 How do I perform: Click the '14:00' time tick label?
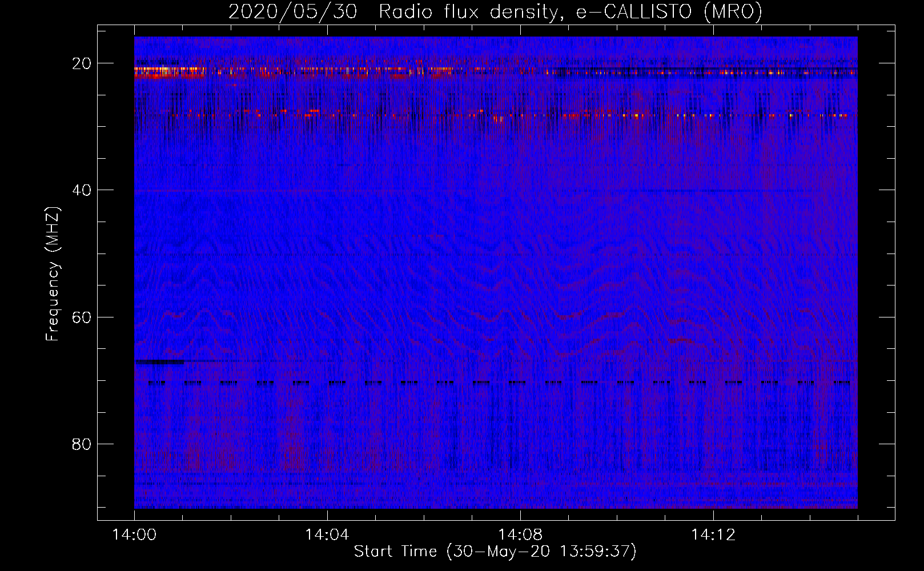click(x=135, y=535)
